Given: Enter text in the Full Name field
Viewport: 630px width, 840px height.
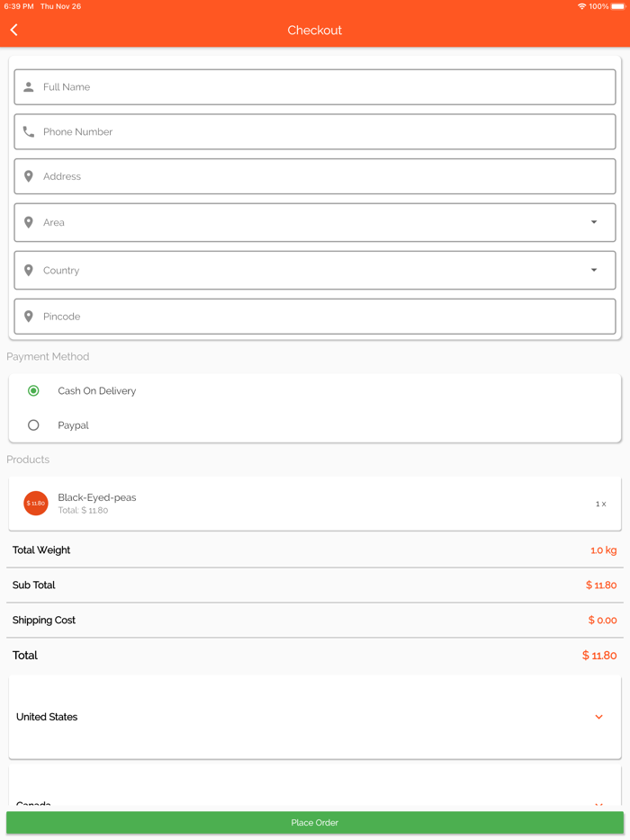Looking at the screenshot, I should click(x=324, y=87).
